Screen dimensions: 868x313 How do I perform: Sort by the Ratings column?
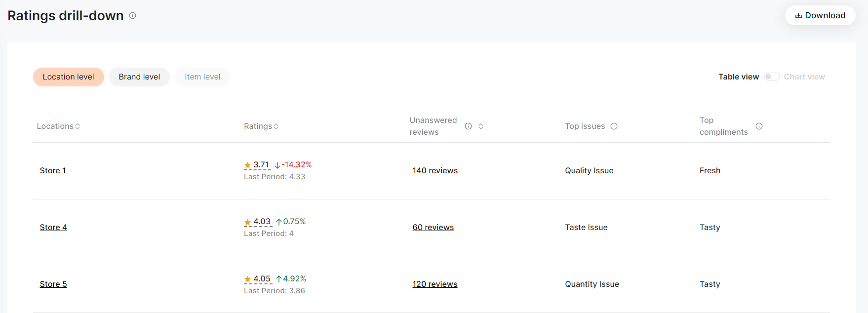(276, 126)
